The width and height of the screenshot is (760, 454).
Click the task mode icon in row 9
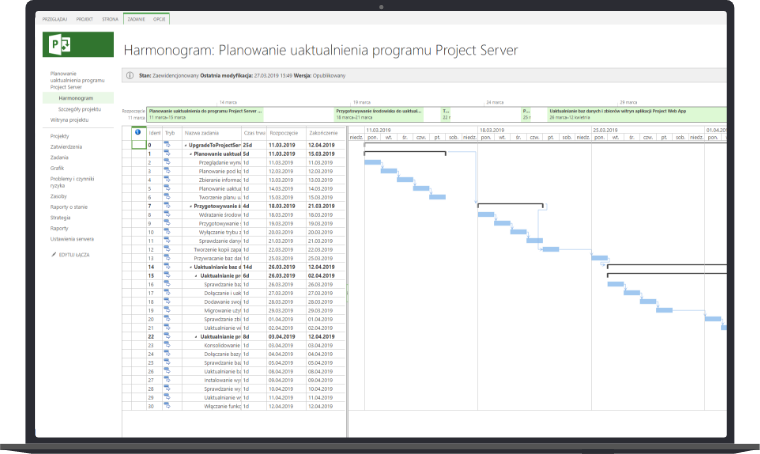(x=167, y=223)
